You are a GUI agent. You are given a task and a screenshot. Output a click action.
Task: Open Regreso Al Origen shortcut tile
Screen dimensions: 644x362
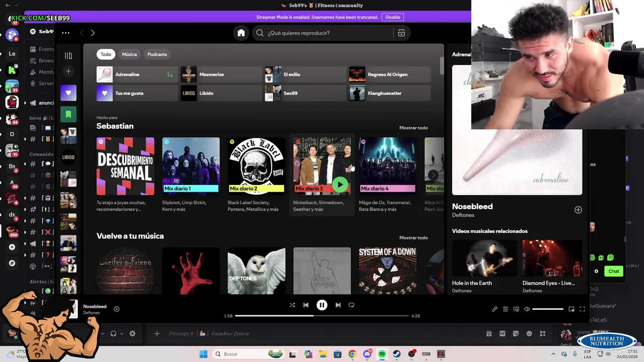click(390, 74)
